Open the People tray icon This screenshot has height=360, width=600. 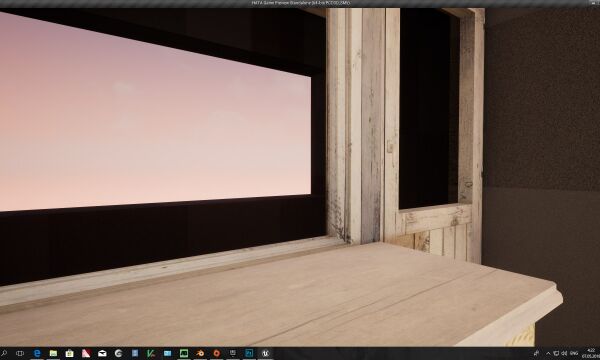click(x=536, y=353)
